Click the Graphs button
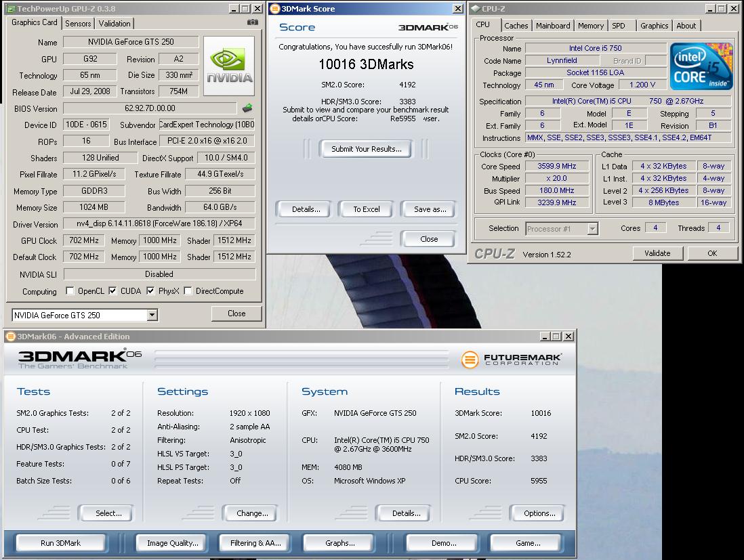 pos(340,543)
